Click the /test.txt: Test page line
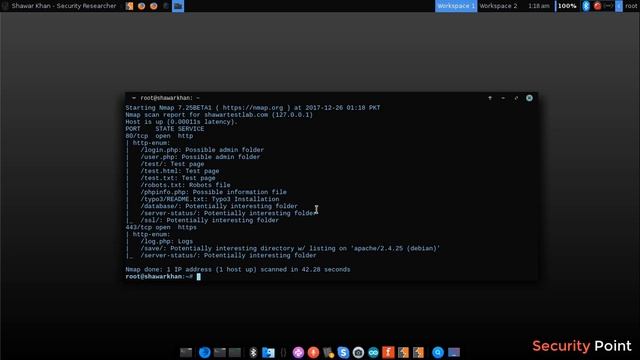This screenshot has height=360, width=640. point(178,178)
